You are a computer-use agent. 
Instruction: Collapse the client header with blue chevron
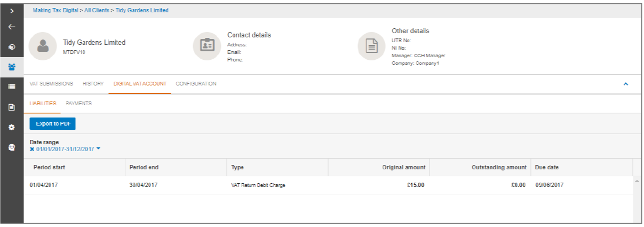tap(626, 84)
